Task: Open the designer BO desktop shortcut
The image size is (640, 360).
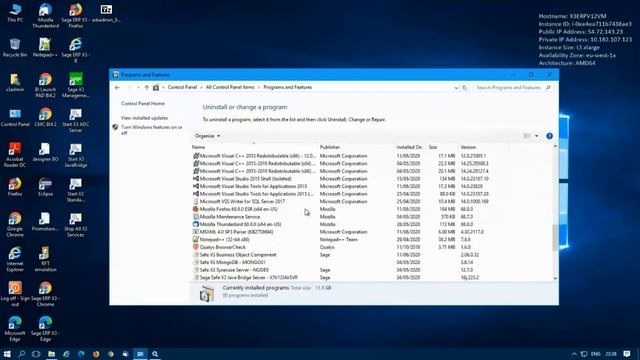Action: click(x=45, y=152)
